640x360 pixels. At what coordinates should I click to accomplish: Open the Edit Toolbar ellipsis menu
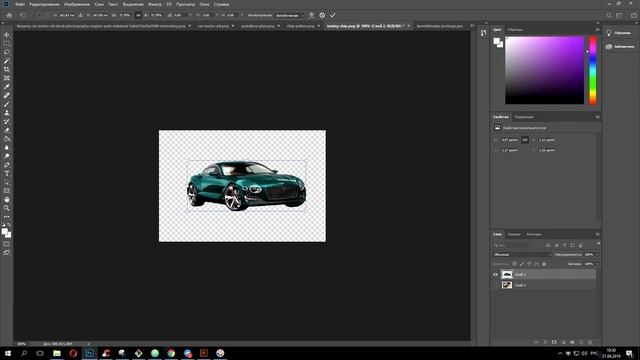[7, 217]
